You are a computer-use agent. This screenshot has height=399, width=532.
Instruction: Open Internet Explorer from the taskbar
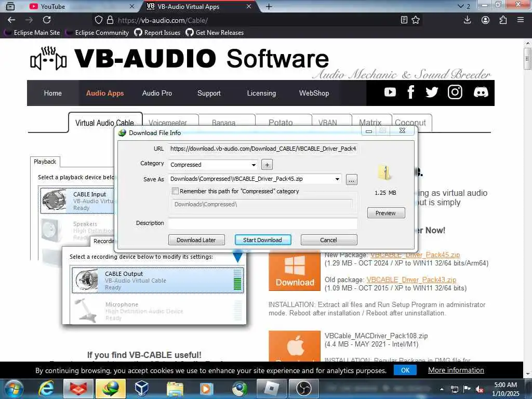[x=46, y=389]
